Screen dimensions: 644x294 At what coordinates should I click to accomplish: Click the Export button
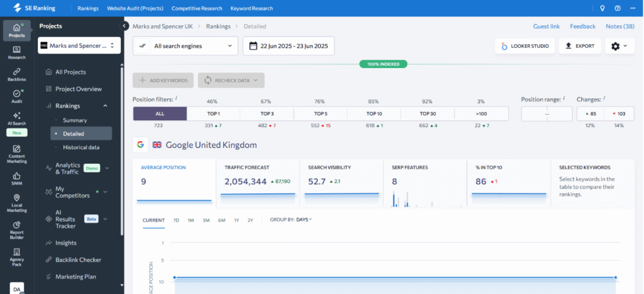coord(580,46)
